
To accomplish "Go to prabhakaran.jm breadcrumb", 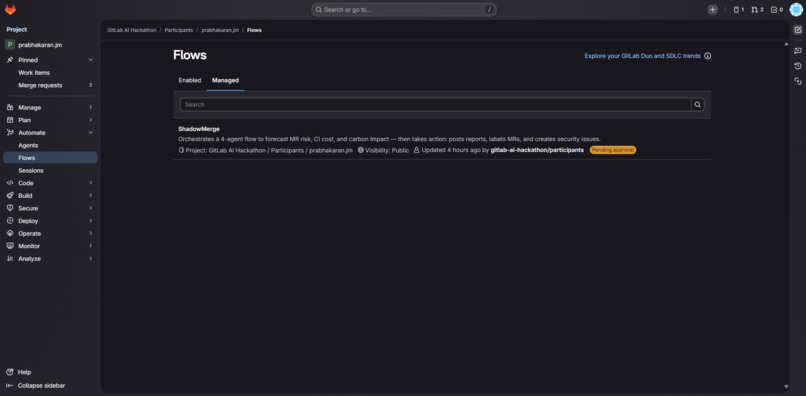I will tap(220, 30).
